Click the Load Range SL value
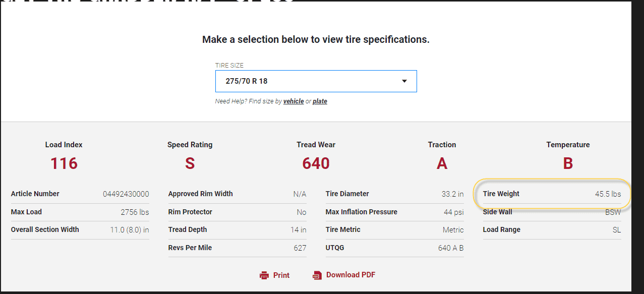 click(616, 230)
